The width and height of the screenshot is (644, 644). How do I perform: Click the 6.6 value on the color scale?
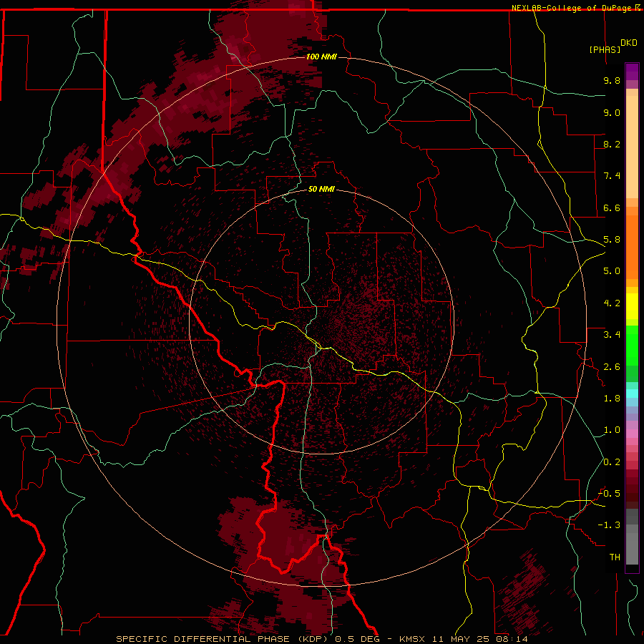pos(612,208)
